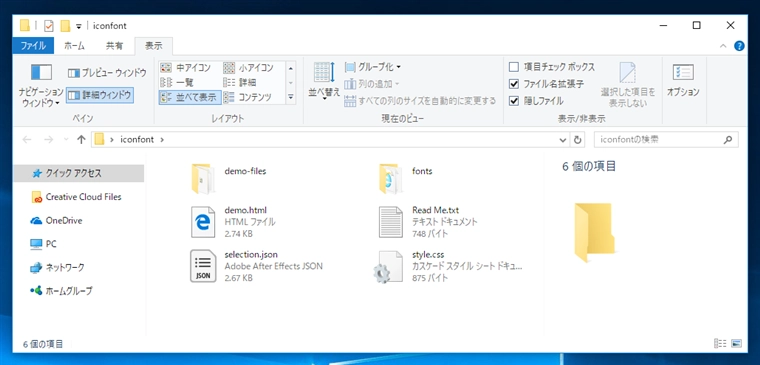This screenshot has width=760, height=365.
Task: Toggle the Preview Pane (プレビュー ウィンドウ)
Action: pyautogui.click(x=107, y=73)
